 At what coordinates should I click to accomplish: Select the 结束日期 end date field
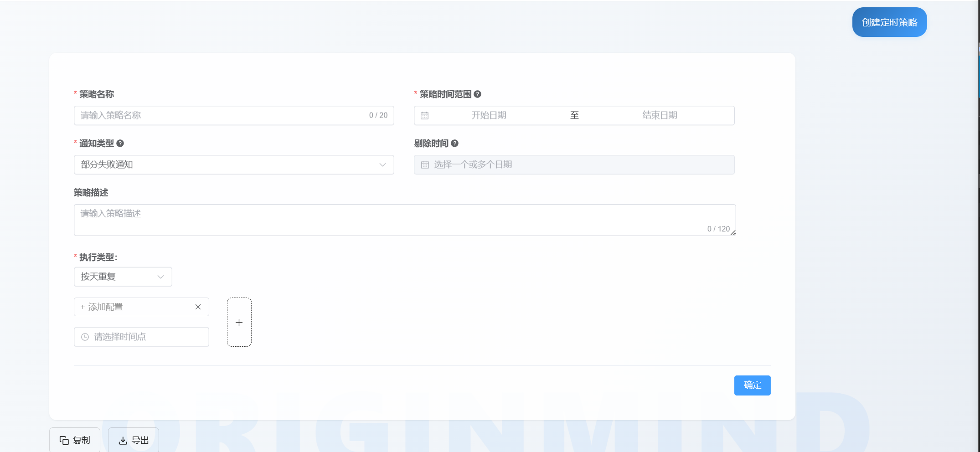660,115
